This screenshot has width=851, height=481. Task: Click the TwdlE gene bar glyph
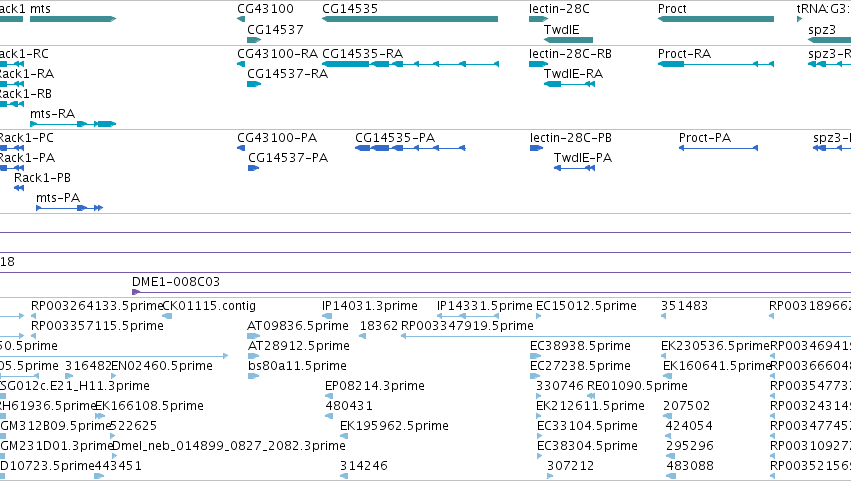(x=568, y=40)
